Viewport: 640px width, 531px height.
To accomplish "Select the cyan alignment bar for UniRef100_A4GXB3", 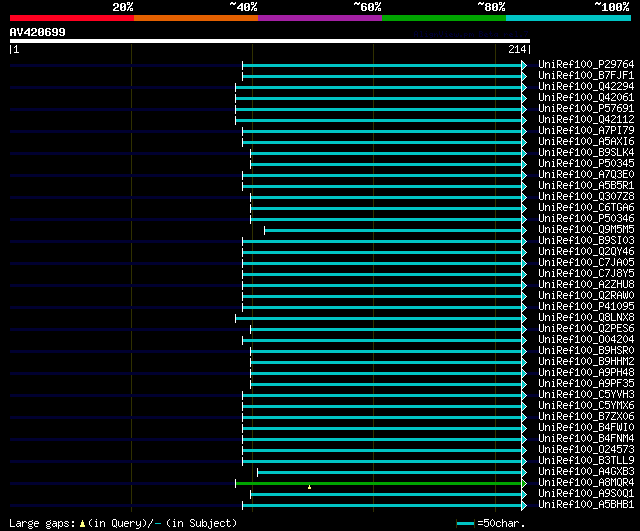I will click(x=390, y=473).
